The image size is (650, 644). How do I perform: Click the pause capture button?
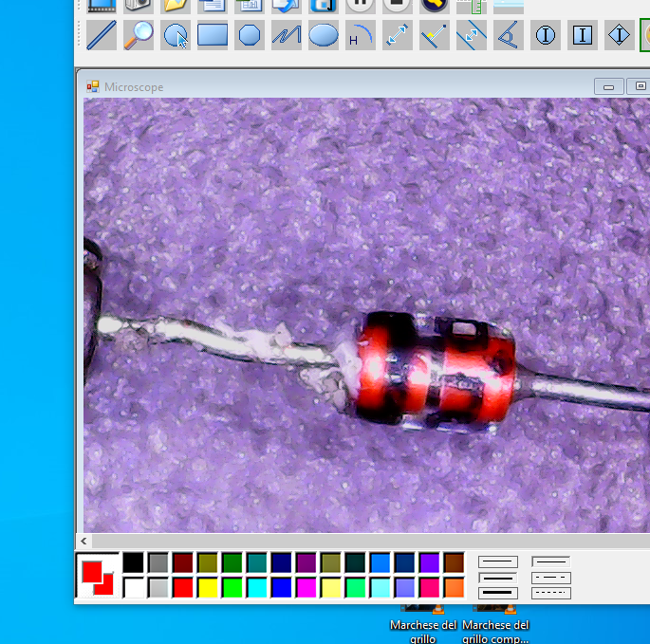tap(361, 5)
